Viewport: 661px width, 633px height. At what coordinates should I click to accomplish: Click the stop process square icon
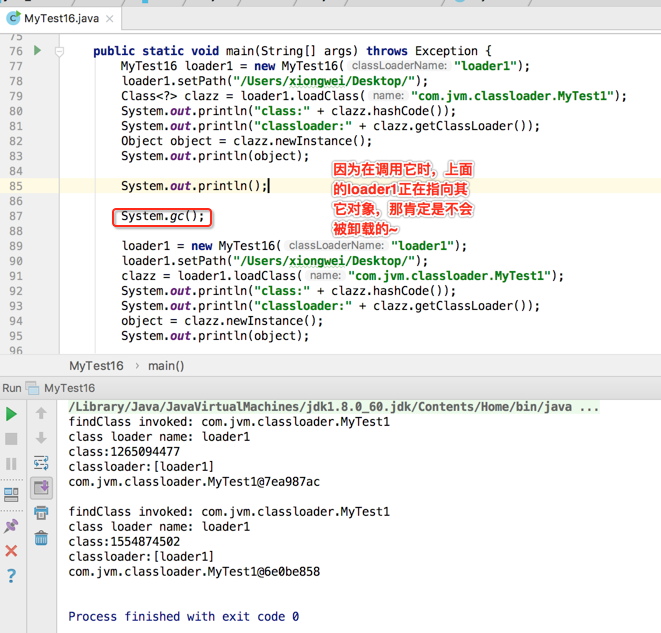point(11,439)
